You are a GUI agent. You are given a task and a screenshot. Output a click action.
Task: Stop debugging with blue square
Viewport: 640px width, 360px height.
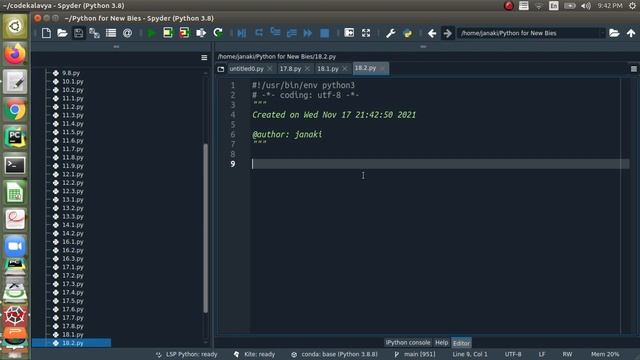coord(324,33)
